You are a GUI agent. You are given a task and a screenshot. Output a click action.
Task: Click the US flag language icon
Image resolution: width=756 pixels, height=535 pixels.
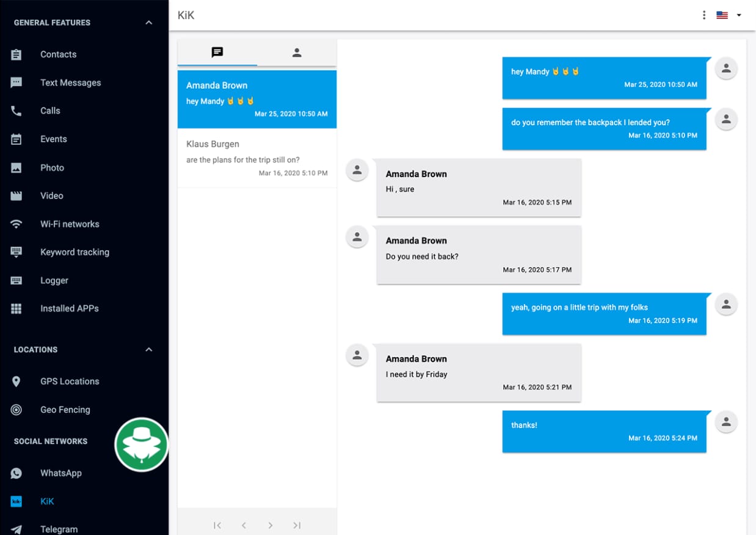click(x=722, y=15)
